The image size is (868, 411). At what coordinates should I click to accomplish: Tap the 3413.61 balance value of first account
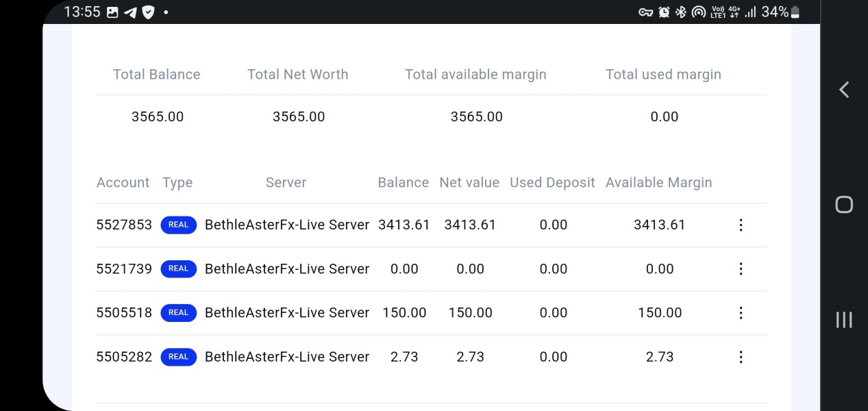tap(404, 225)
